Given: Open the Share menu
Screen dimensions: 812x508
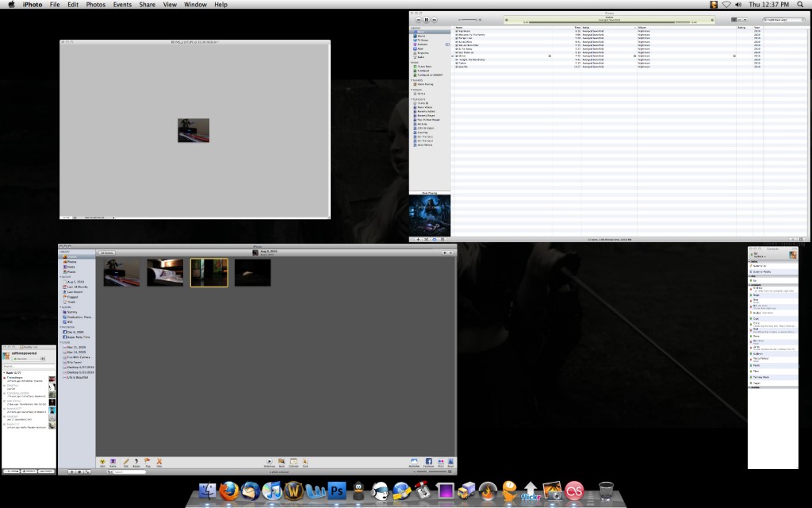Looking at the screenshot, I should (x=147, y=4).
